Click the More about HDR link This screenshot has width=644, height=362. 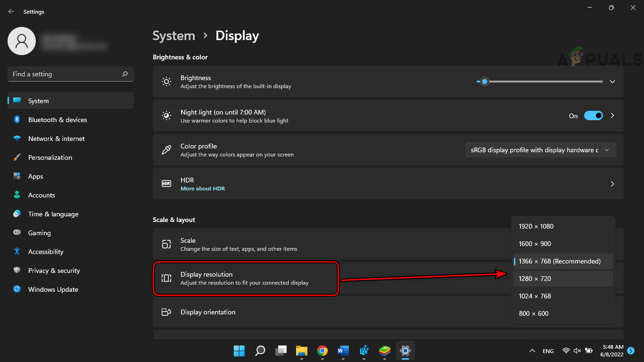coord(203,189)
